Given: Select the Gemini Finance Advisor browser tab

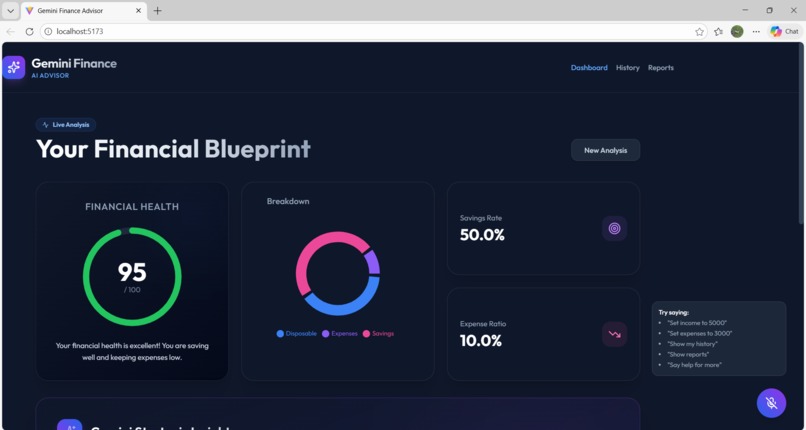Looking at the screenshot, I should click(x=84, y=11).
